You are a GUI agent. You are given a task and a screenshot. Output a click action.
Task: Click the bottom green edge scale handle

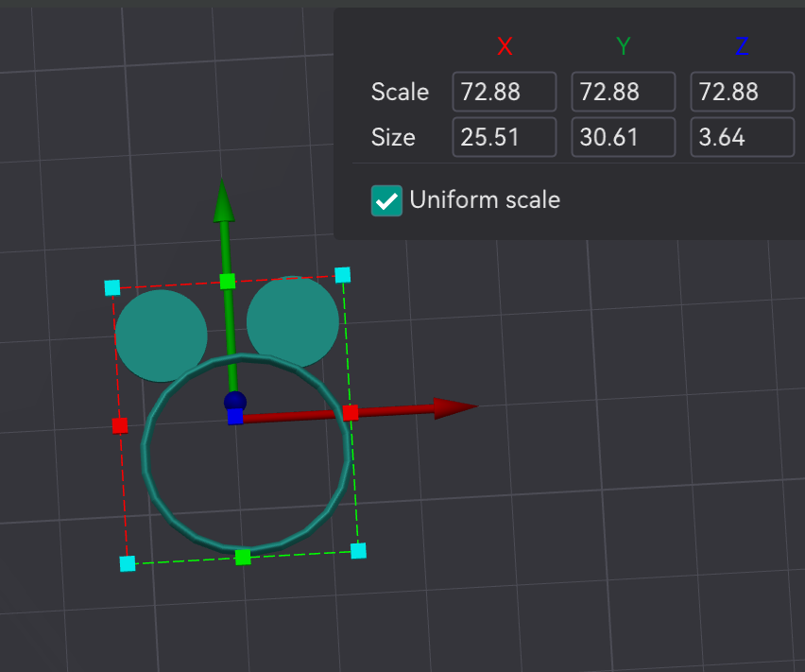pyautogui.click(x=243, y=557)
